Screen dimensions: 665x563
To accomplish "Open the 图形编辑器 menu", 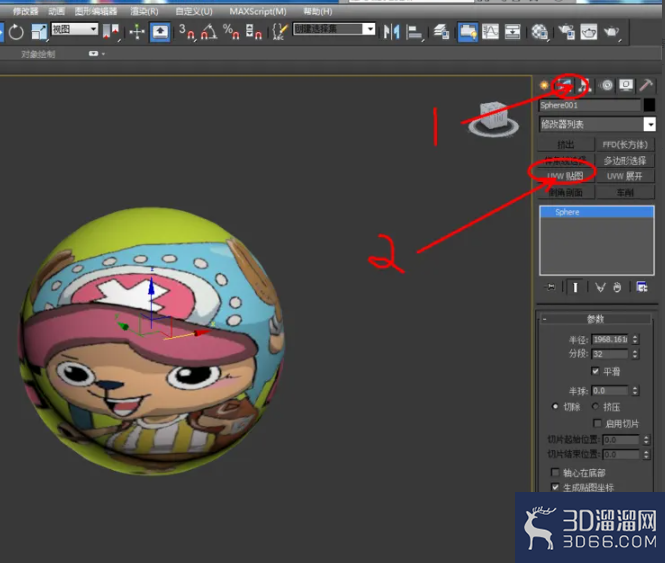I will click(x=96, y=11).
